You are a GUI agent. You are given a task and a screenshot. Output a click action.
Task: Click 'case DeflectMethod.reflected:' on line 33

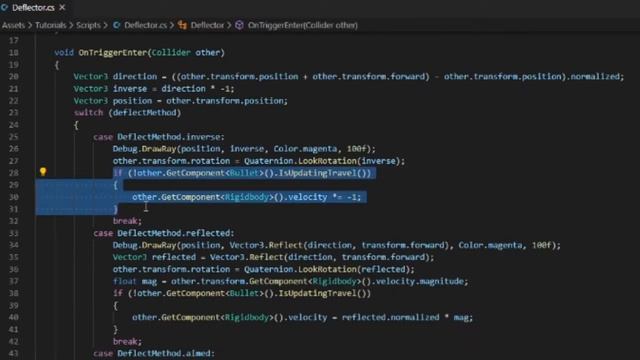coord(164,233)
